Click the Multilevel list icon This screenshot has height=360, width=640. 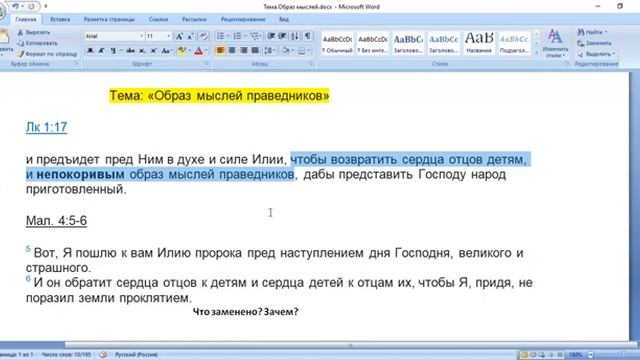click(255, 37)
